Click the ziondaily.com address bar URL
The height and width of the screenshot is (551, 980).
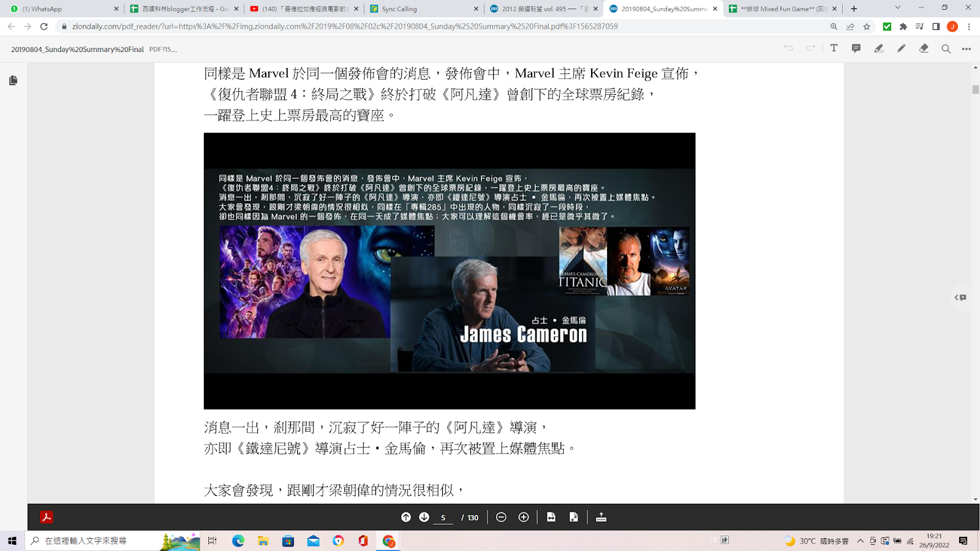[345, 26]
